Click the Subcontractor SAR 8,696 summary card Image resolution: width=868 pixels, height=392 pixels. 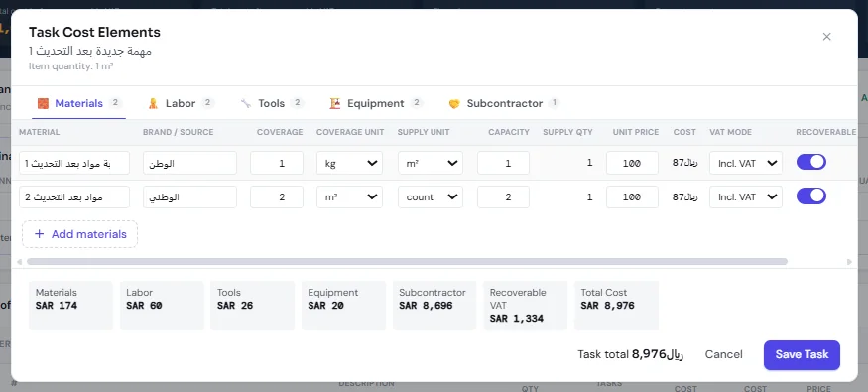click(434, 306)
